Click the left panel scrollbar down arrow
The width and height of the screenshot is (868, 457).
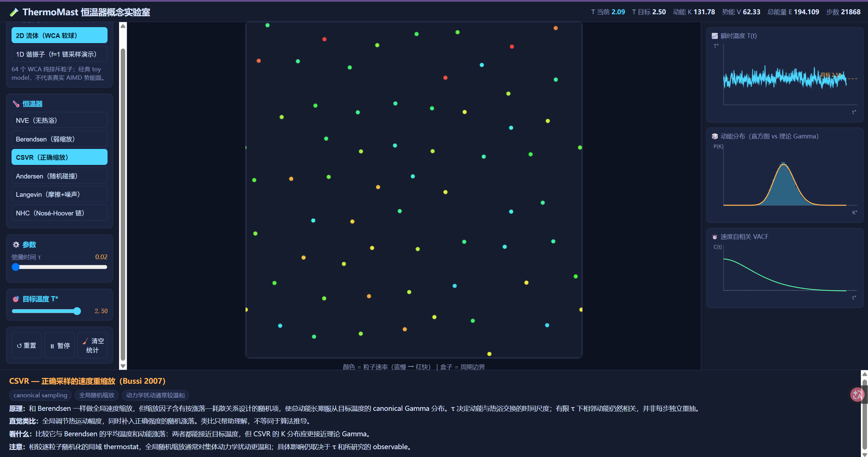(x=123, y=366)
